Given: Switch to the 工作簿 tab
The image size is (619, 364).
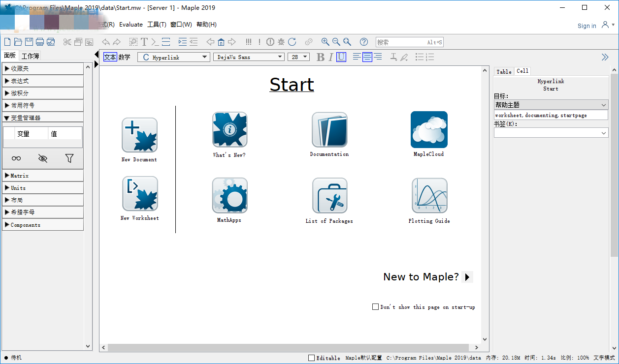Looking at the screenshot, I should pos(30,56).
